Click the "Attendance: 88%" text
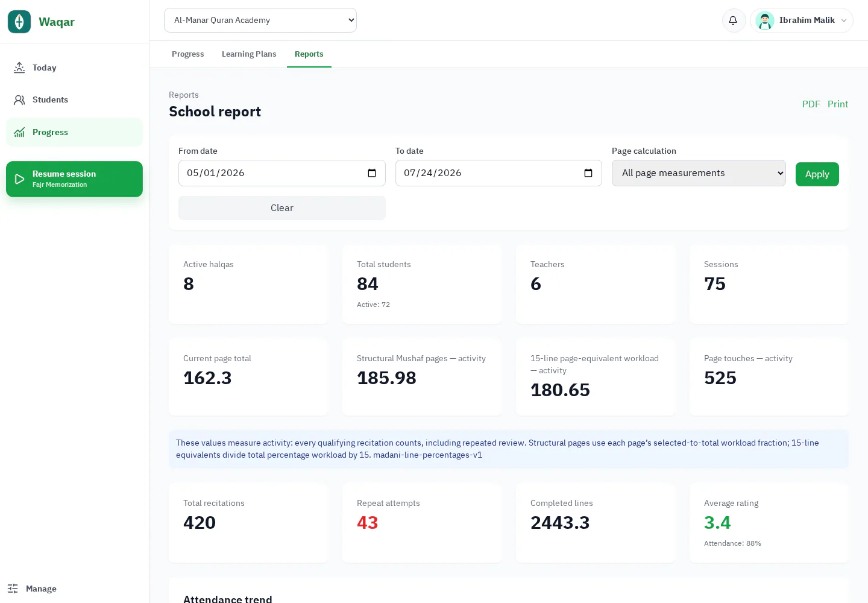The height and width of the screenshot is (603, 868). coord(732,543)
